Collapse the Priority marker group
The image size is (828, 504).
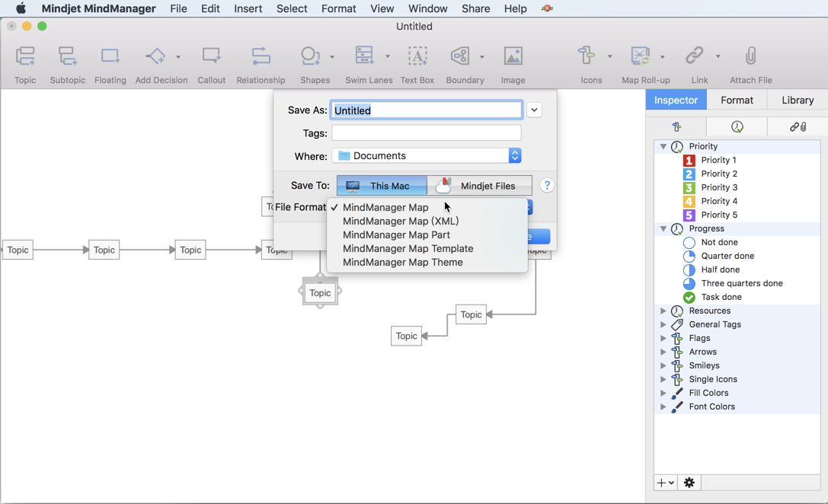pos(663,146)
